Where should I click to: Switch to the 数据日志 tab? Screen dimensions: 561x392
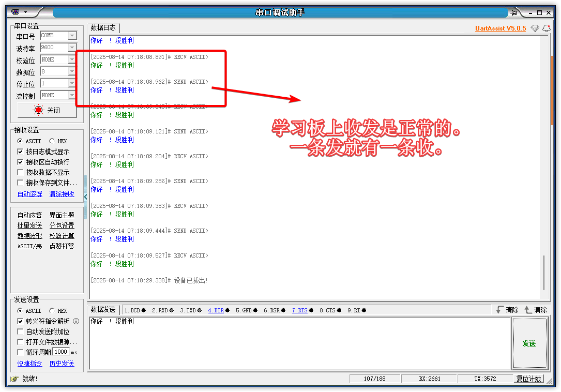103,27
